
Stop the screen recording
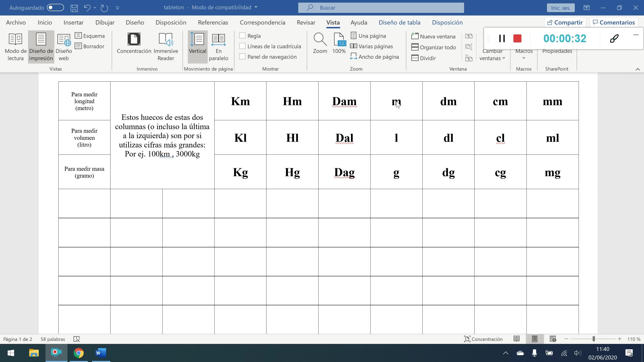517,38
